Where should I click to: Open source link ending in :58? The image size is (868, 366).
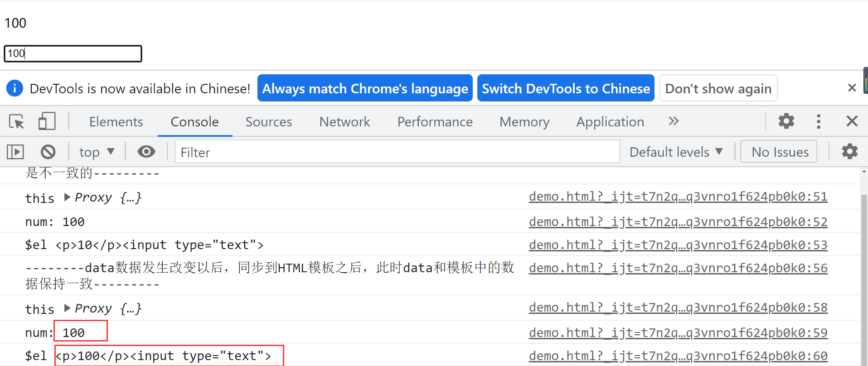(x=678, y=307)
